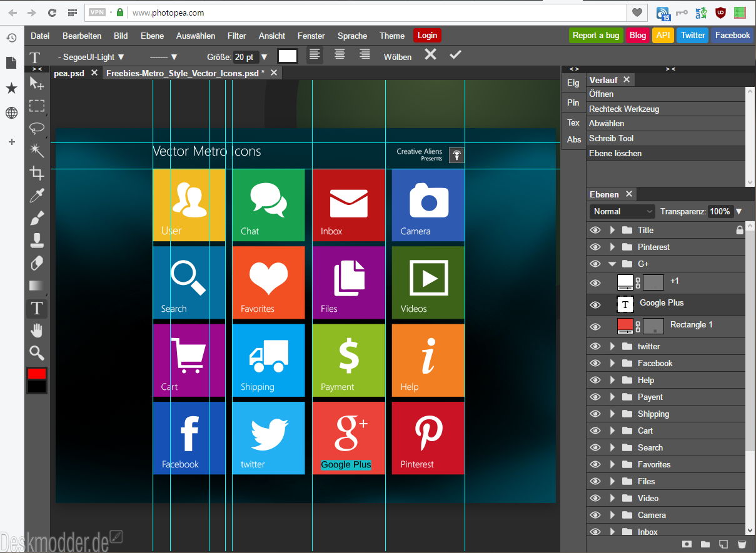The width and height of the screenshot is (756, 553).
Task: Select the Clone Stamp tool
Action: 37,241
